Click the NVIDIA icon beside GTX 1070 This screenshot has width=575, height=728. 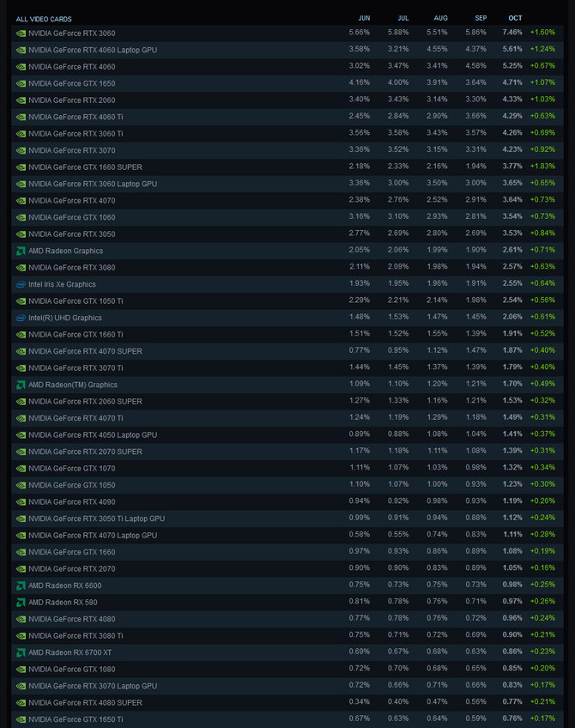[x=21, y=469]
